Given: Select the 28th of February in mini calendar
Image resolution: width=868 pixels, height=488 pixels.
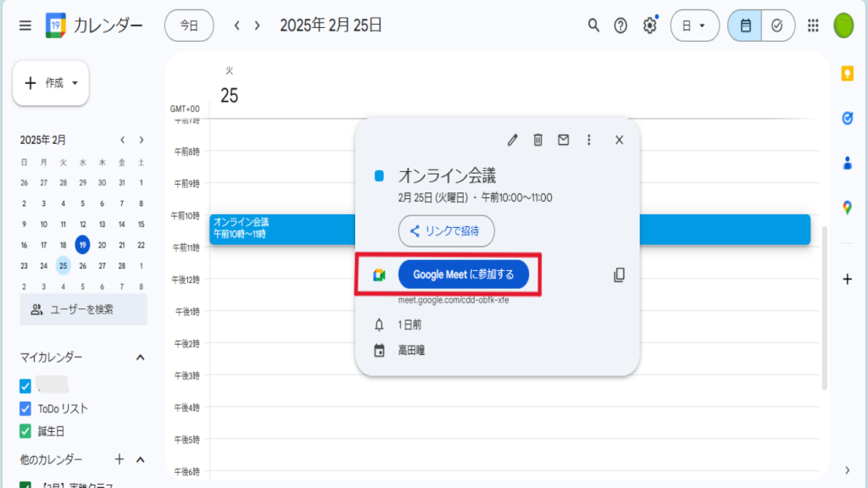Looking at the screenshot, I should coord(122,265).
